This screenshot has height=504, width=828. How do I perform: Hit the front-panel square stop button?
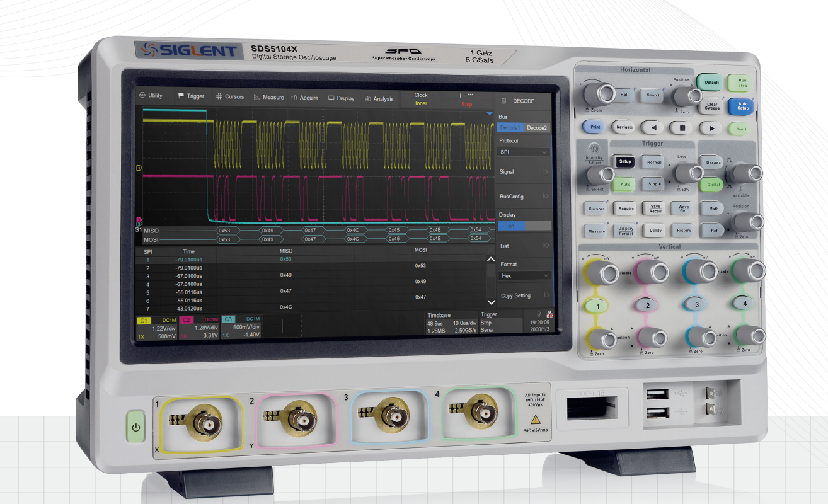[x=681, y=128]
